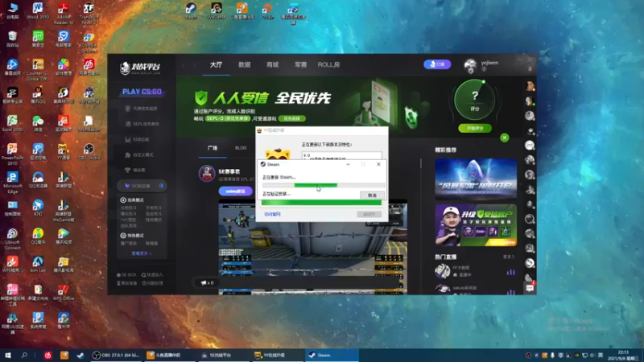Open first streamer in 热门直播 list
The width and height of the screenshot is (644, 362).
pos(474,271)
